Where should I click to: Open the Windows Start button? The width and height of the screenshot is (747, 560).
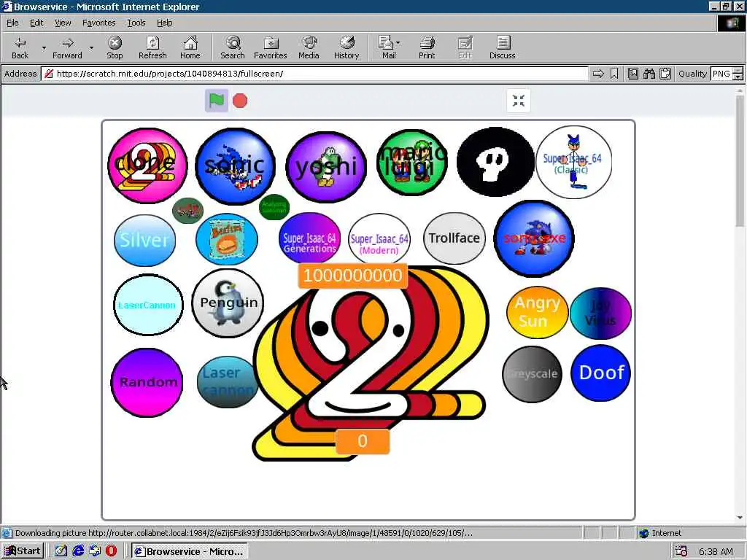[x=23, y=551]
